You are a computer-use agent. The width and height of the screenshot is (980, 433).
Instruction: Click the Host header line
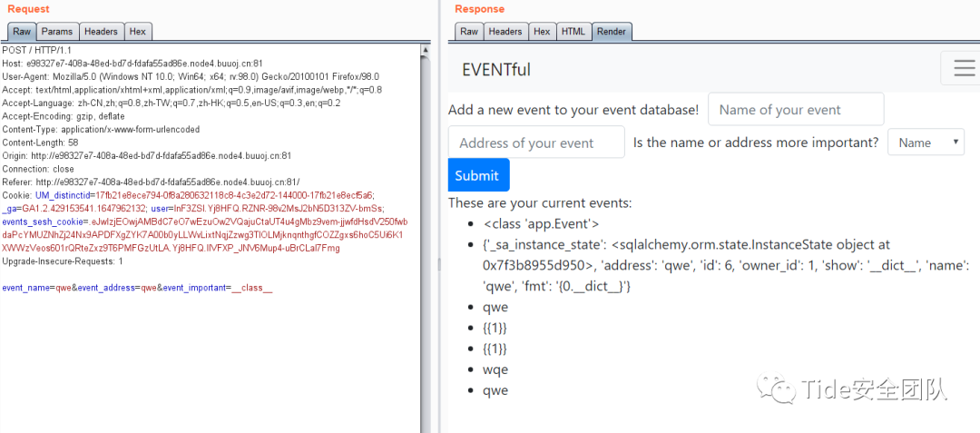[132, 63]
